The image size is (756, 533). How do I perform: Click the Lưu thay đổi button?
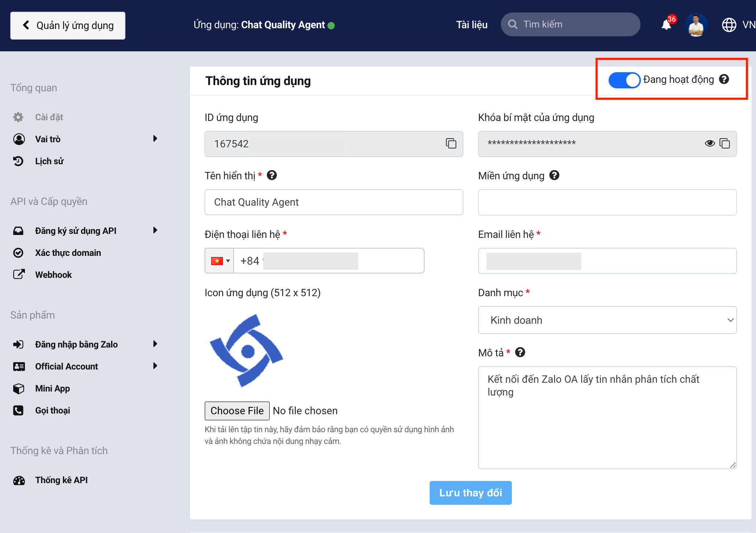coord(470,493)
